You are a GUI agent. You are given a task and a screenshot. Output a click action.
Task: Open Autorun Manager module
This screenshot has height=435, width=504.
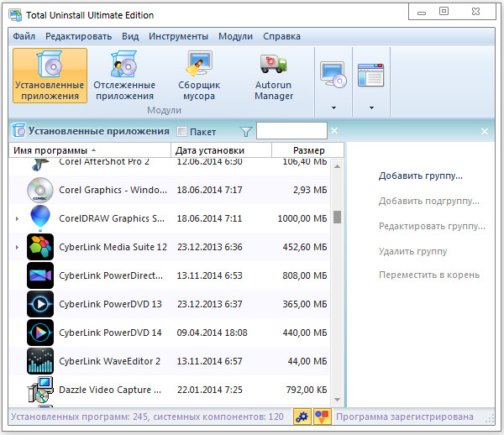click(274, 76)
